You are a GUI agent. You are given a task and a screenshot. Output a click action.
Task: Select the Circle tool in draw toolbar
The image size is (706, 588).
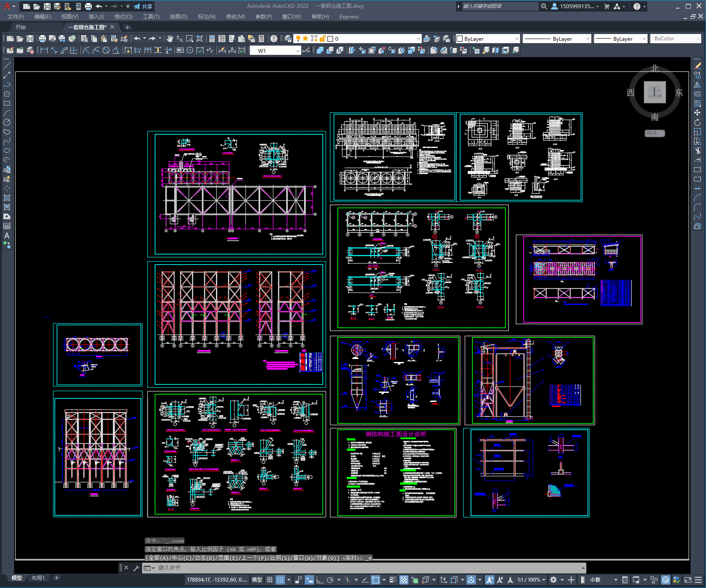(7, 122)
